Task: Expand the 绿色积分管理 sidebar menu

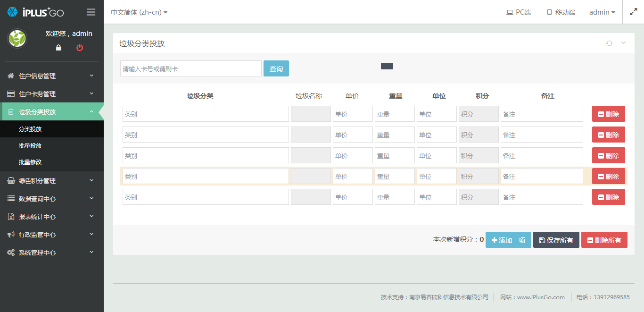Action: point(52,181)
